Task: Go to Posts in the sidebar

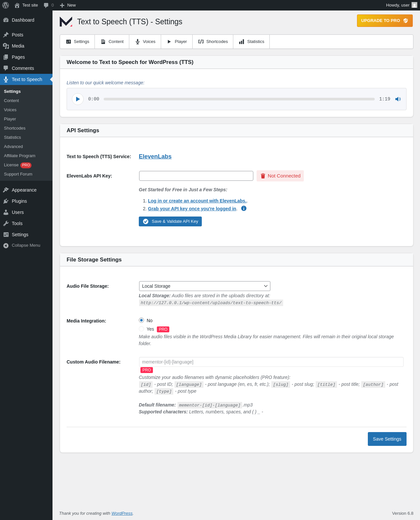Action: pos(26,35)
